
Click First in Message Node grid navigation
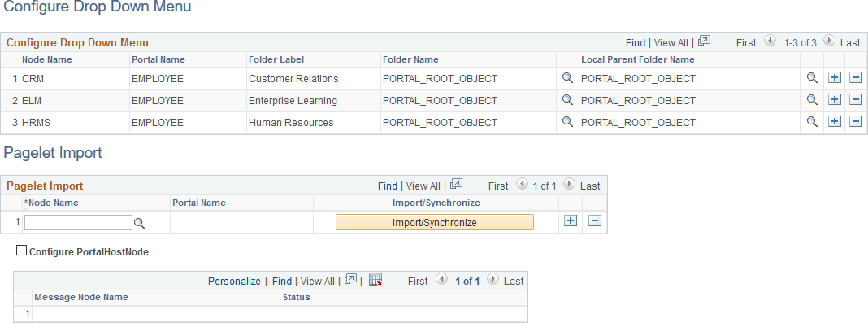(418, 282)
